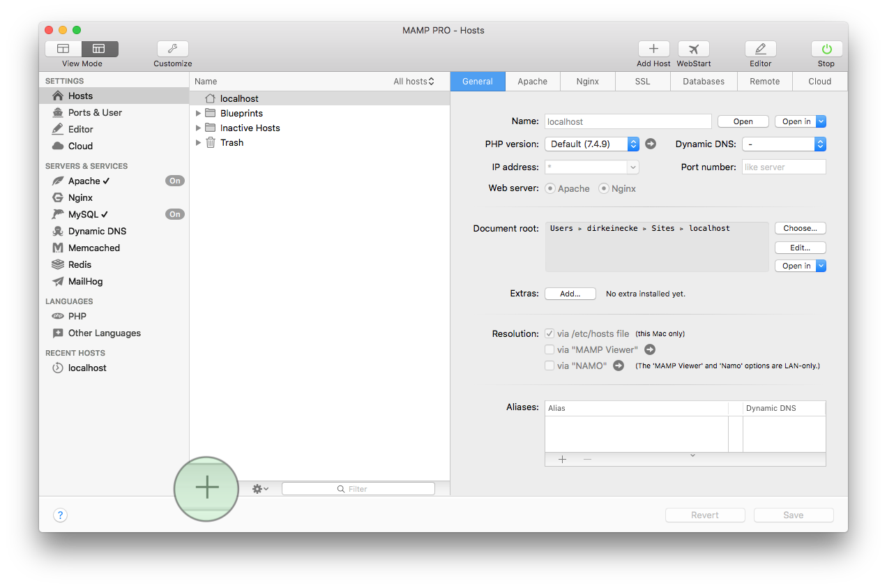
Task: Click the Choose button for Document root
Action: (800, 228)
